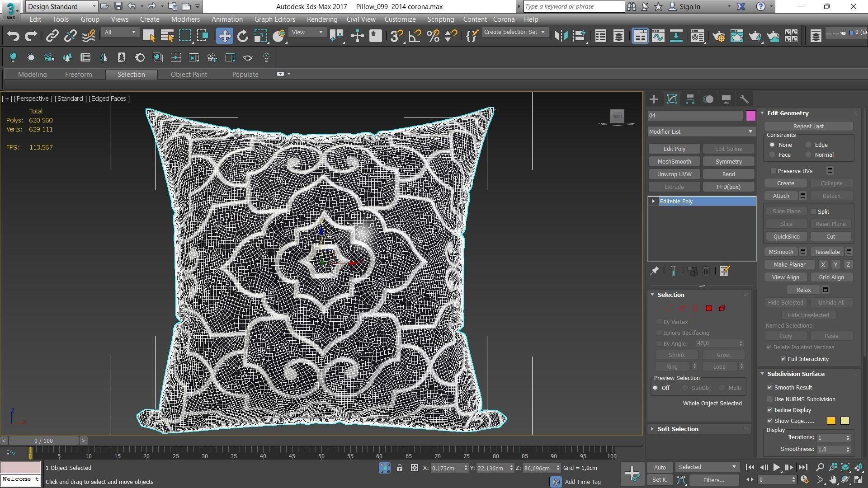
Task: Click the Repeat Last button
Action: coord(808,126)
